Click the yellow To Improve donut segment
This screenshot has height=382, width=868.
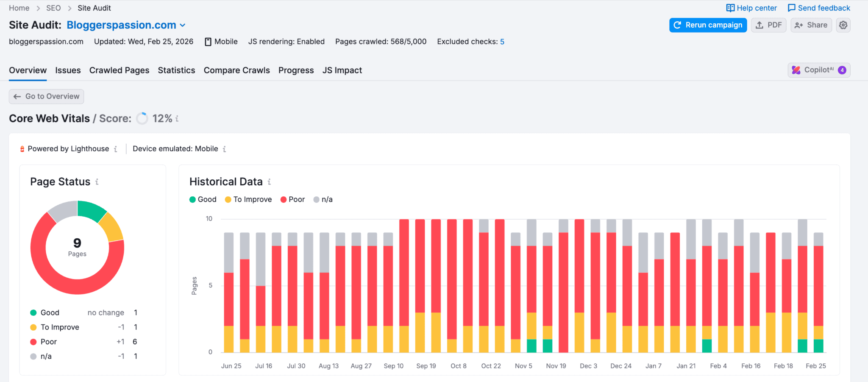point(112,227)
